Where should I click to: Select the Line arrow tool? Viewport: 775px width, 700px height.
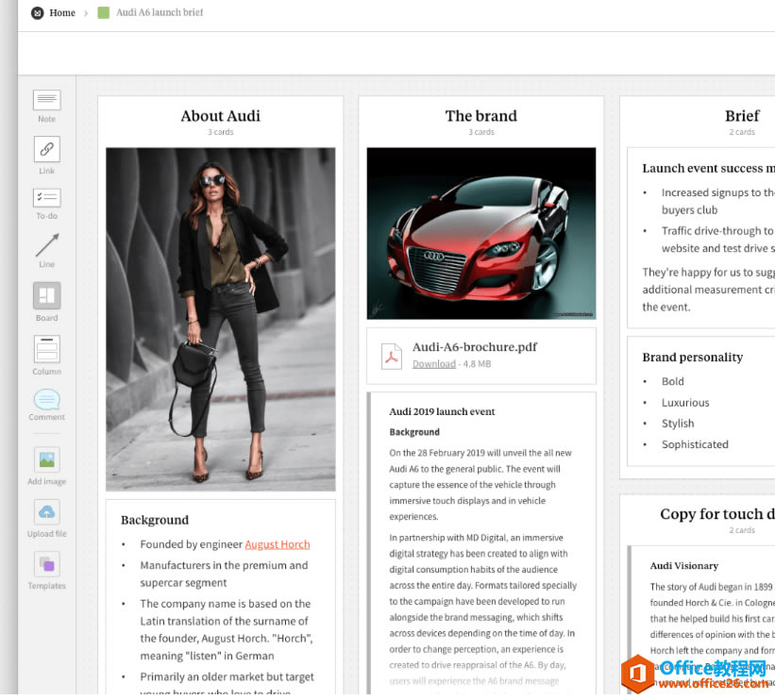point(47,245)
